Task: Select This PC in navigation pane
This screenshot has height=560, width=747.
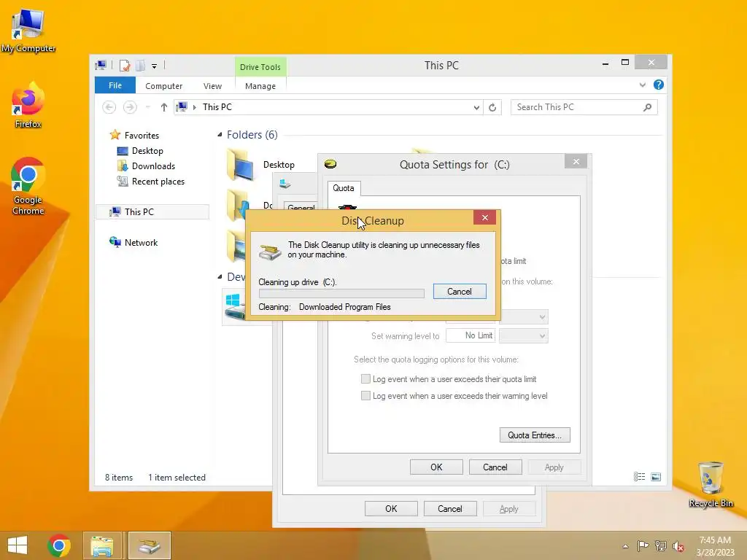Action: click(x=152, y=212)
